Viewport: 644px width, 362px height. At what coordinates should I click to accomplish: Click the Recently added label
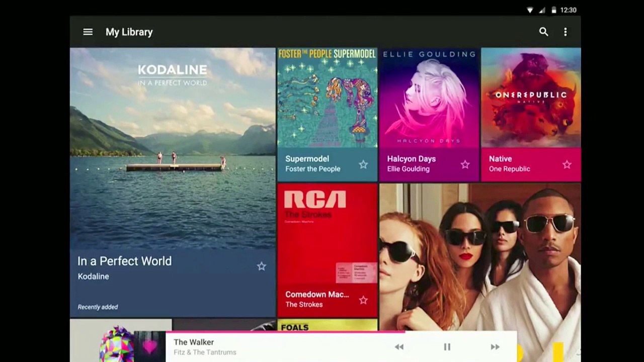coord(98,307)
